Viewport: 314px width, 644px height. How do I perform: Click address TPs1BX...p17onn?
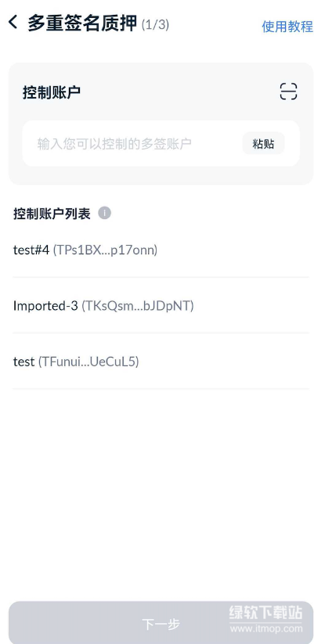(105, 250)
